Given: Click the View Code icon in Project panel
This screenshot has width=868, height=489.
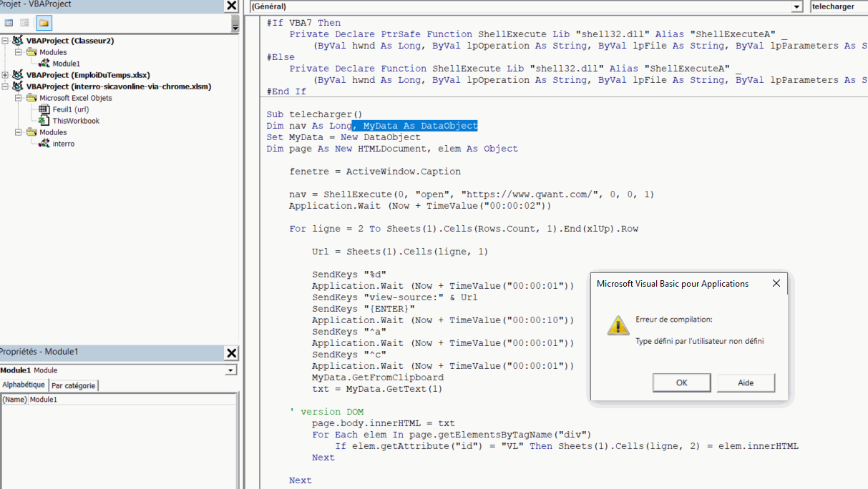Looking at the screenshot, I should 9,23.
